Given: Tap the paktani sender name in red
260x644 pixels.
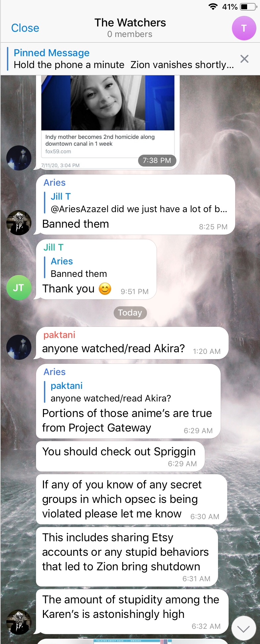Looking at the screenshot, I should (59, 335).
